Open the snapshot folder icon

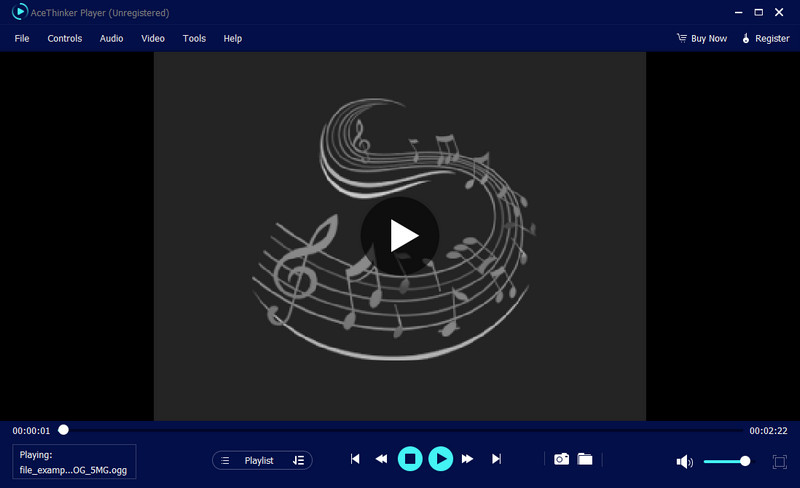(x=585, y=459)
